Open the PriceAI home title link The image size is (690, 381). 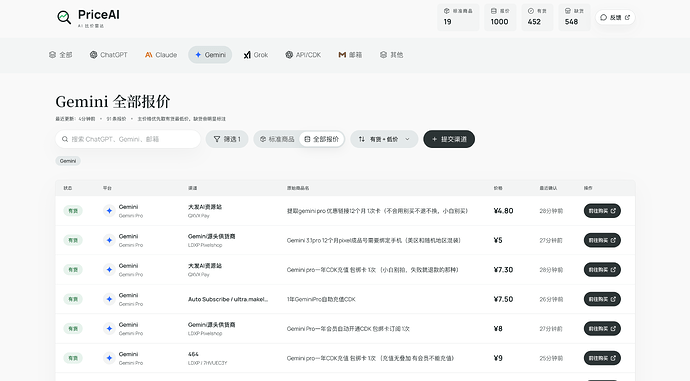[x=99, y=15]
